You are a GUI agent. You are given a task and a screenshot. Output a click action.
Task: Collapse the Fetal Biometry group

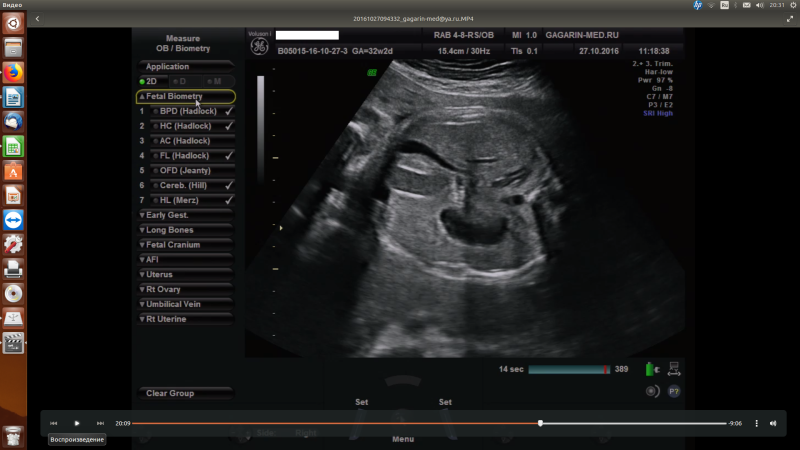pos(186,96)
